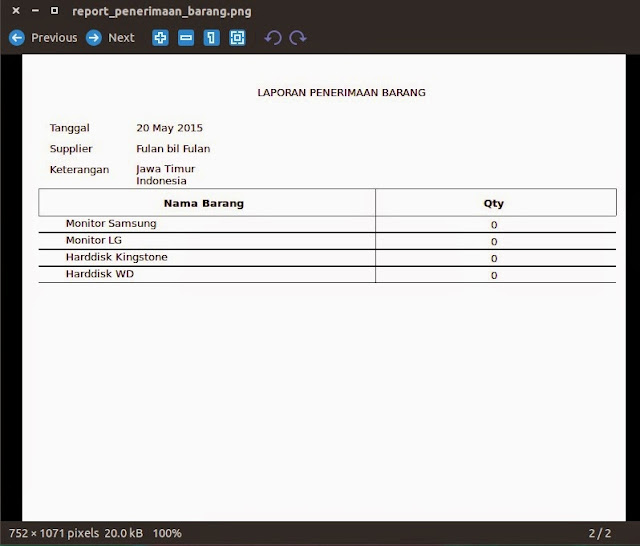Click the report_penerimaan_barang.png title

tap(162, 11)
